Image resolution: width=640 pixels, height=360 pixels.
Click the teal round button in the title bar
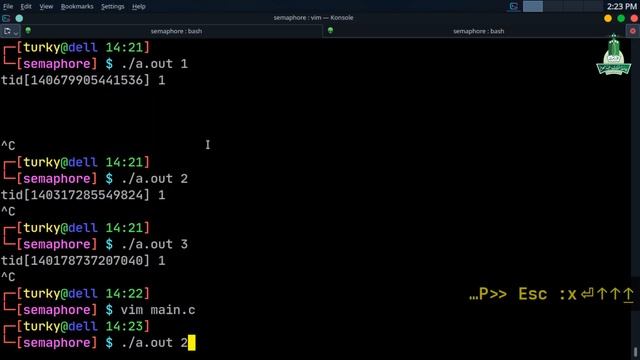19,18
